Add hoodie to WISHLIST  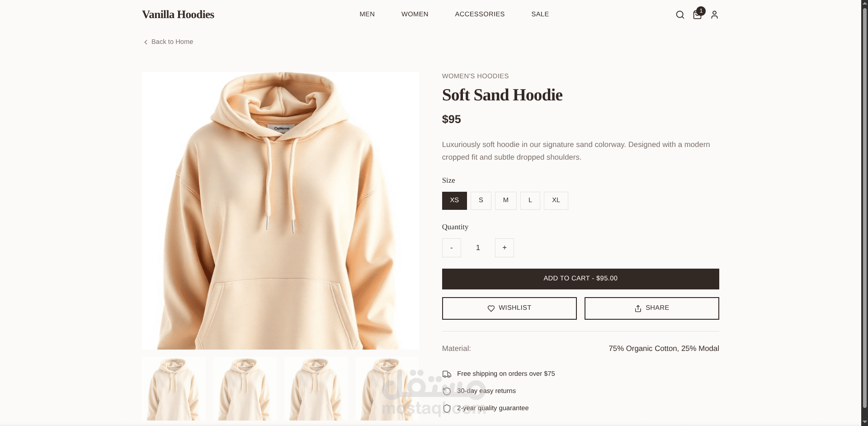(509, 308)
